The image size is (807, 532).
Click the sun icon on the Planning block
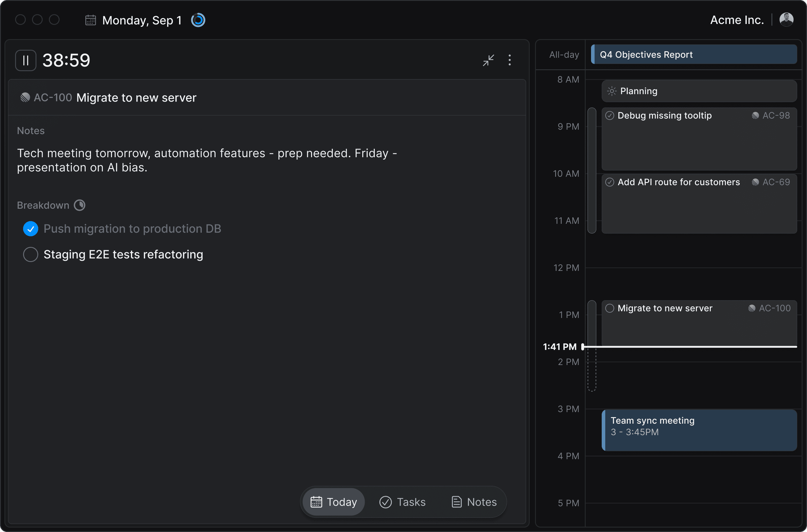point(611,91)
